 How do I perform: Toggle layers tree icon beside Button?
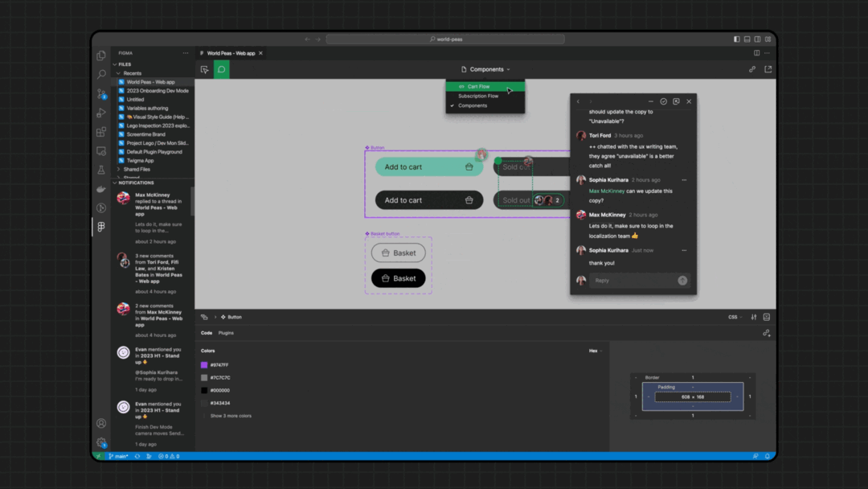click(204, 317)
